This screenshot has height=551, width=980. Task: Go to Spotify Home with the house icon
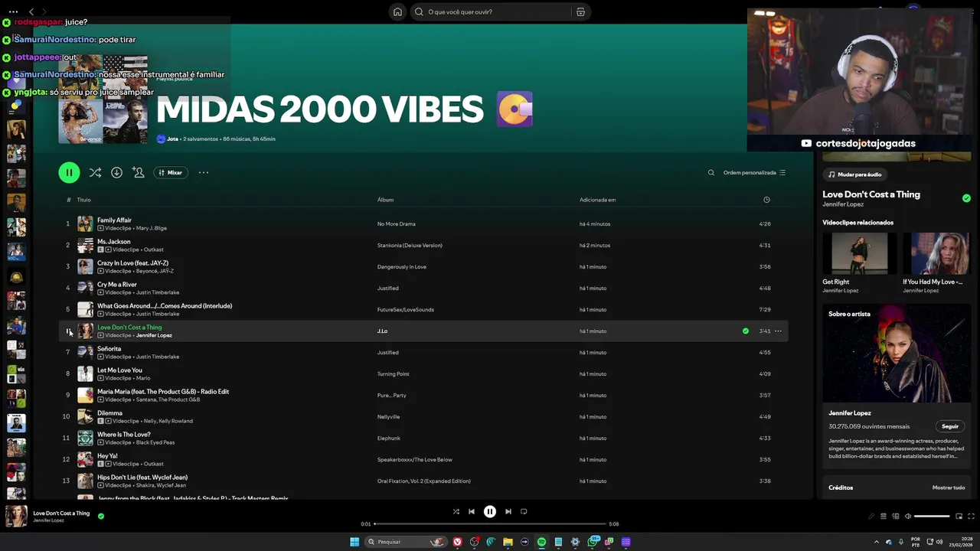pyautogui.click(x=397, y=11)
